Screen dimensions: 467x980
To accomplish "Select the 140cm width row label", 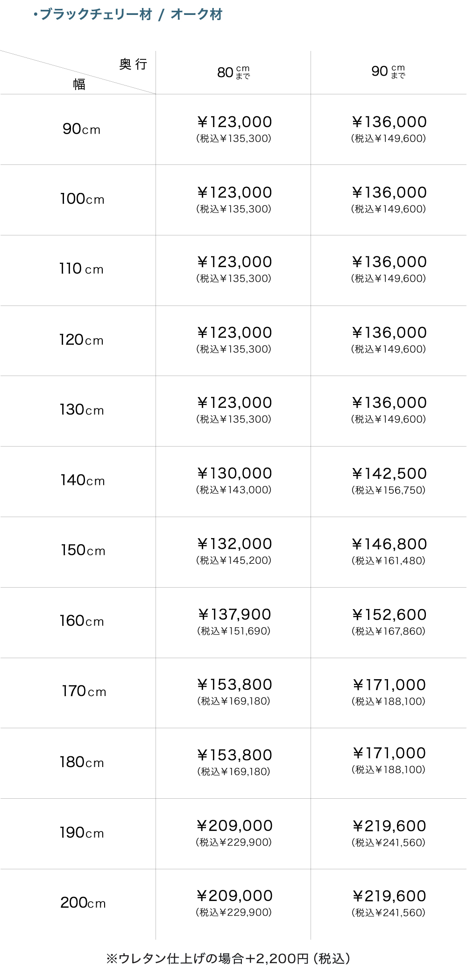I will pyautogui.click(x=82, y=480).
